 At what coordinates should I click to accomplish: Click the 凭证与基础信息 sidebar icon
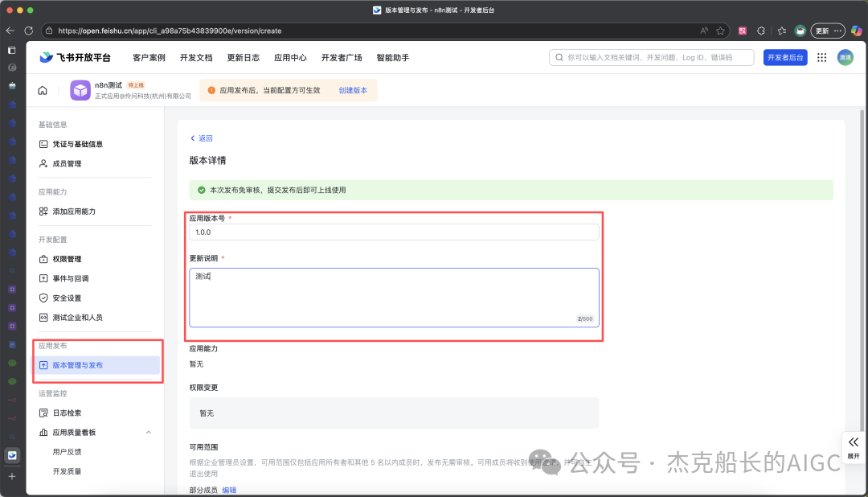click(43, 144)
